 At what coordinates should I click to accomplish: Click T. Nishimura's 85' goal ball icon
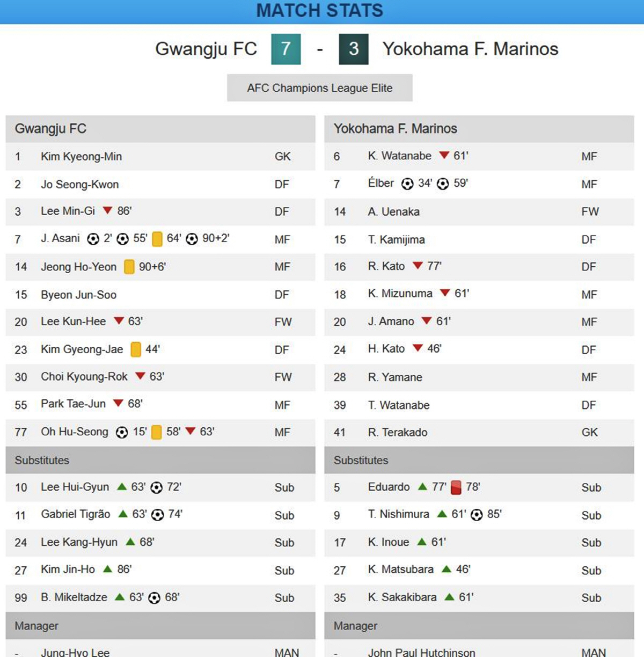click(477, 515)
